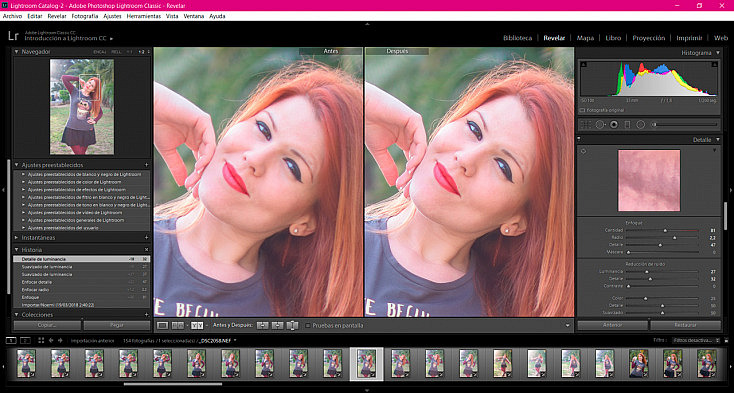Select the Red Eye Correction tool
The height and width of the screenshot is (393, 734).
614,124
